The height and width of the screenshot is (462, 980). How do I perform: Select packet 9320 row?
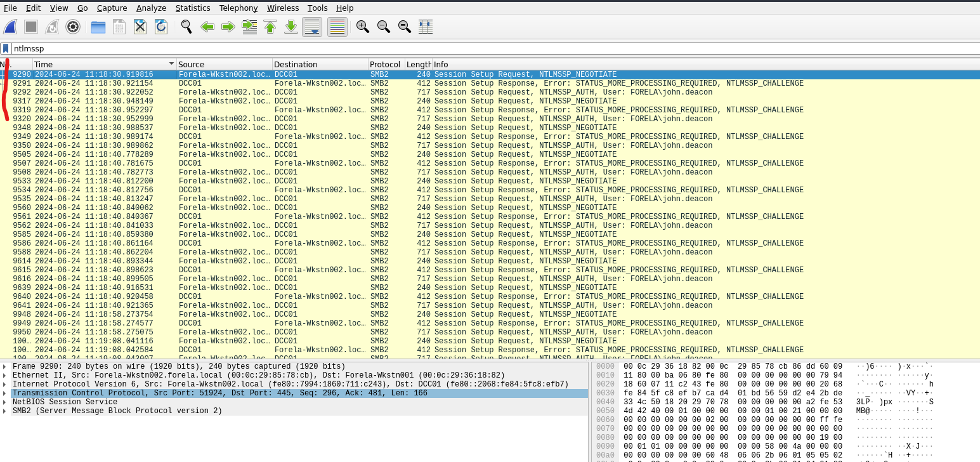(x=490, y=119)
